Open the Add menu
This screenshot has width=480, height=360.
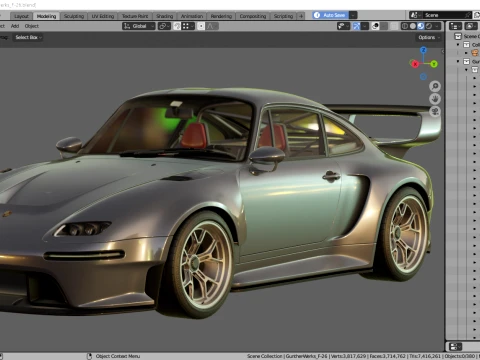15,26
